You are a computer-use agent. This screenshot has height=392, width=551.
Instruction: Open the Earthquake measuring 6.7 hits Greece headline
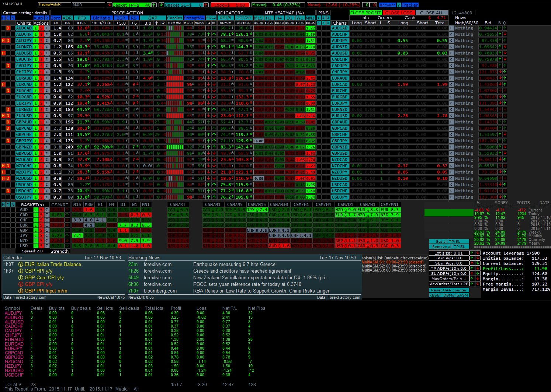tap(234, 264)
